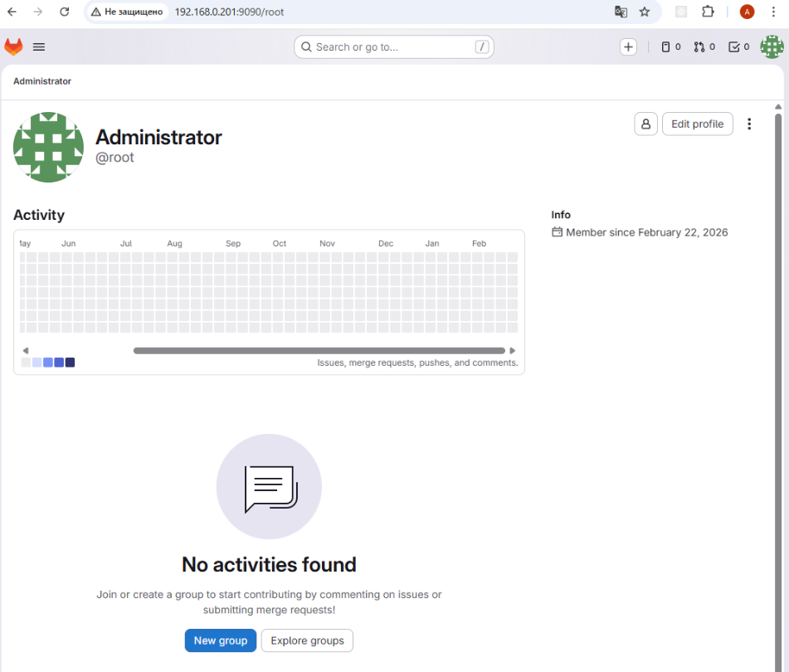Screen dimensions: 789x672
Task: Click Explore groups button
Action: pyautogui.click(x=307, y=640)
